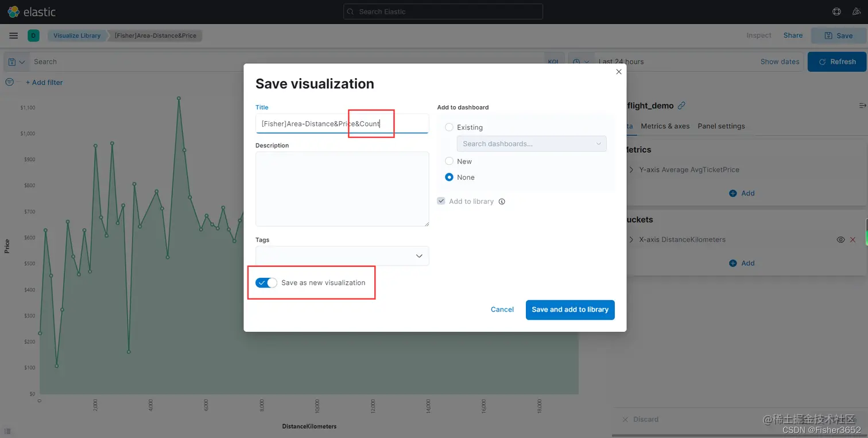Click the [Fisher]Area-Distance&Price breadcrumb
This screenshot has width=868, height=438.
(x=155, y=36)
